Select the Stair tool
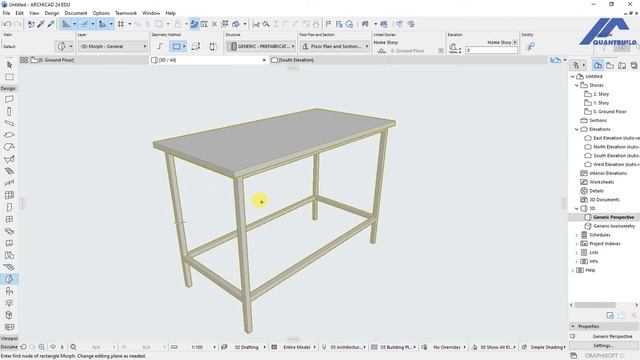The height and width of the screenshot is (360, 640). (9, 171)
